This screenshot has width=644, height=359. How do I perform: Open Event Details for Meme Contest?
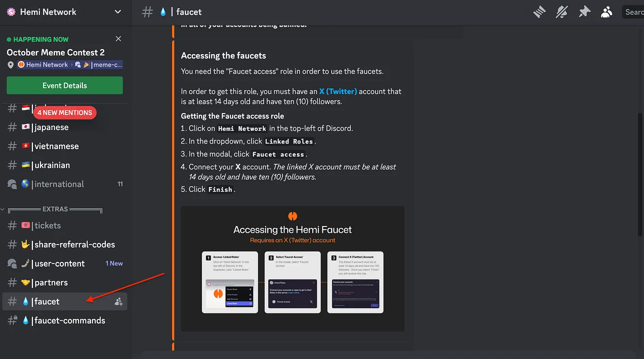pos(65,86)
